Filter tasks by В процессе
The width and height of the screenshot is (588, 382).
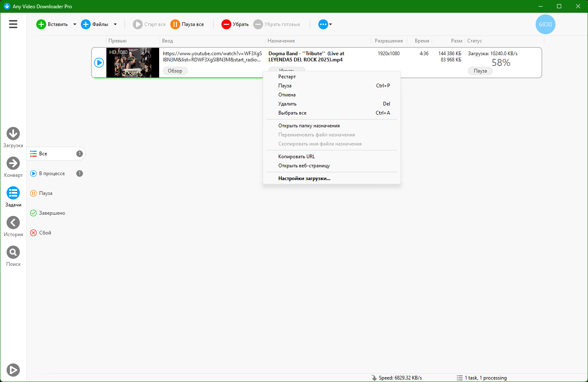point(52,173)
